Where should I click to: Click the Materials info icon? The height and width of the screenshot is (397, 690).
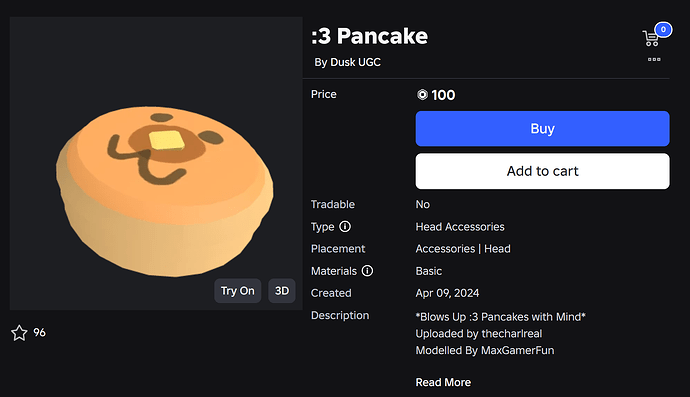(367, 270)
